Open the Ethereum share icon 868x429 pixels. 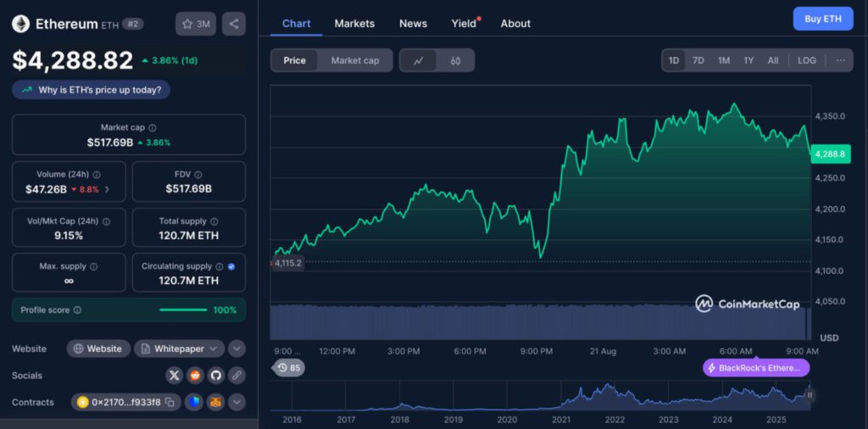click(234, 24)
